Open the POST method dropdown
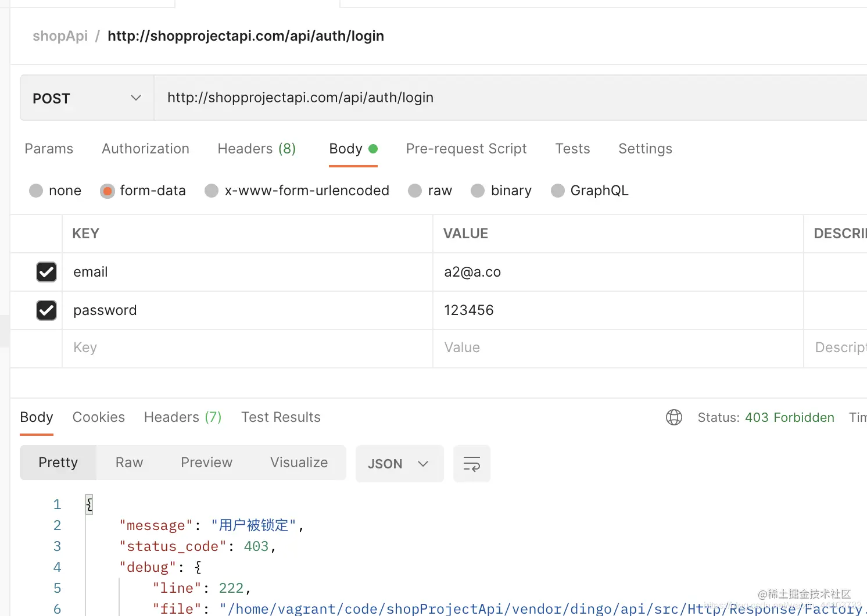The image size is (867, 616). (x=87, y=98)
